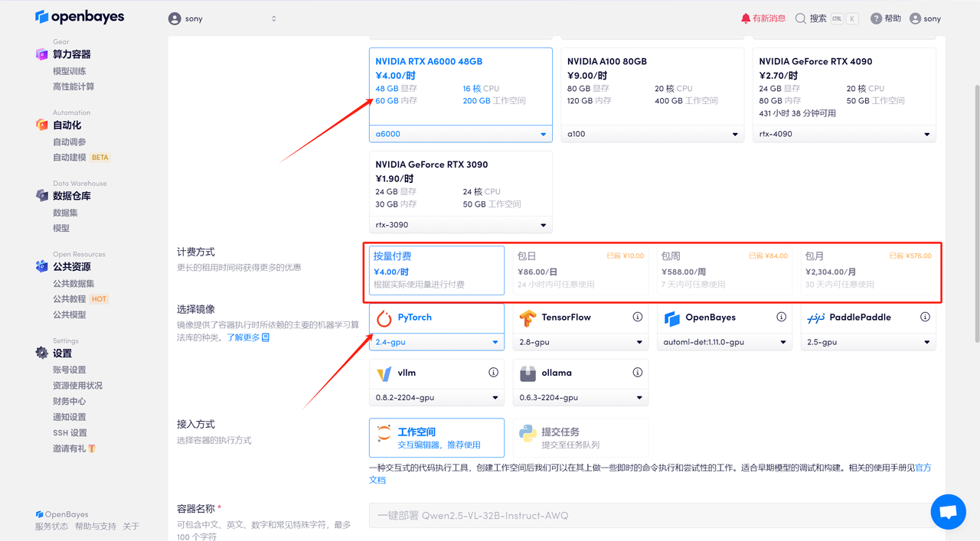Open vllm 0.8.2-2204-gpu version dropdown
Image resolution: width=980 pixels, height=541 pixels.
(436, 398)
